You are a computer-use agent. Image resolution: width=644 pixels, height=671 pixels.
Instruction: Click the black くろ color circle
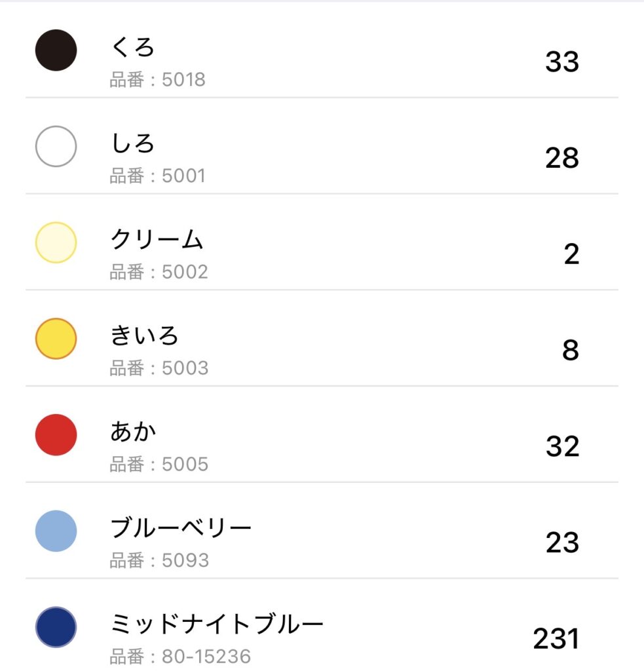[56, 50]
